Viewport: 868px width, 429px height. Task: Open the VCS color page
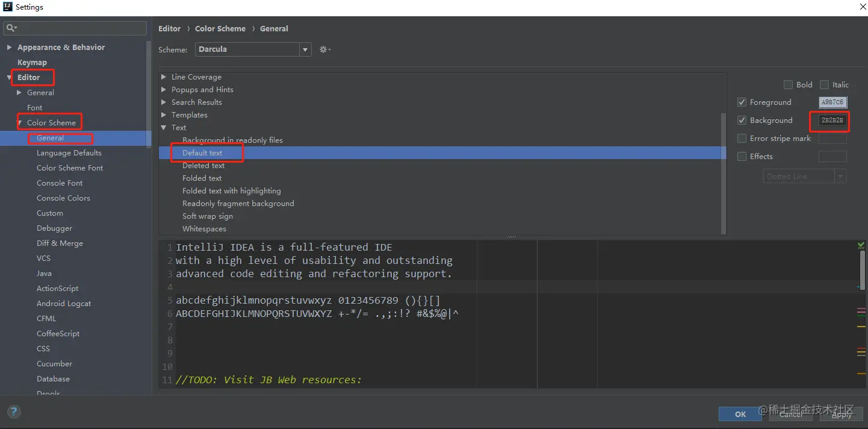click(43, 258)
